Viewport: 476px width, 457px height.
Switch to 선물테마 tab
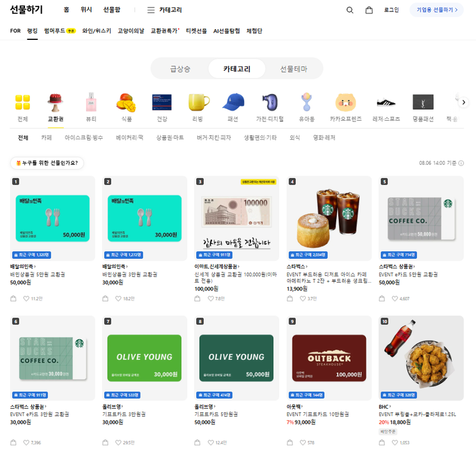click(x=293, y=69)
